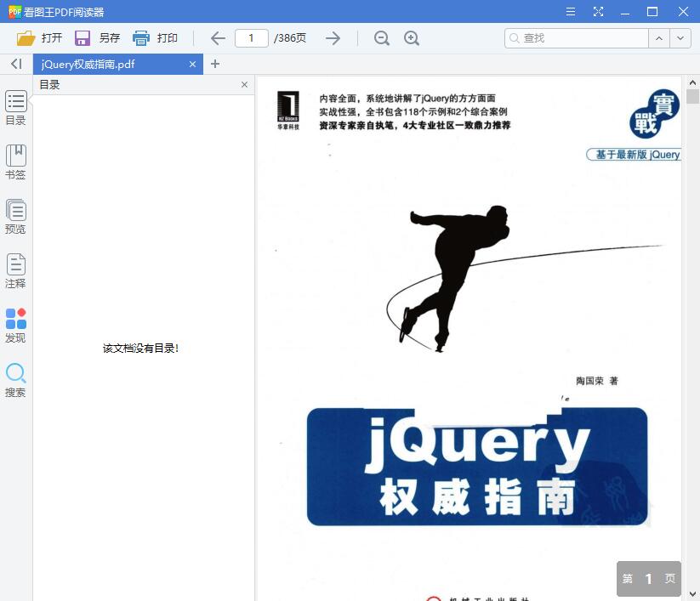Click the page number input field
Viewport: 700px width, 601px height.
(252, 38)
